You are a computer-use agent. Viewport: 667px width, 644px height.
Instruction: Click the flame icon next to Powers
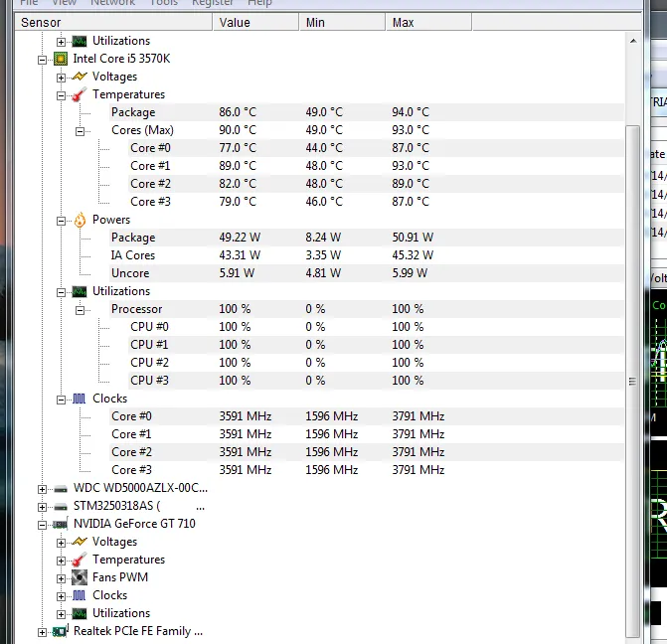[x=79, y=220]
